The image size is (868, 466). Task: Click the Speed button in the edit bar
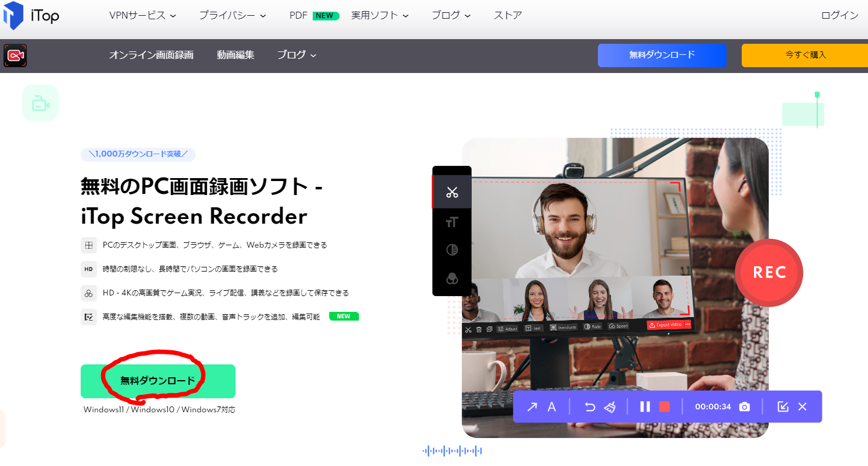click(618, 326)
